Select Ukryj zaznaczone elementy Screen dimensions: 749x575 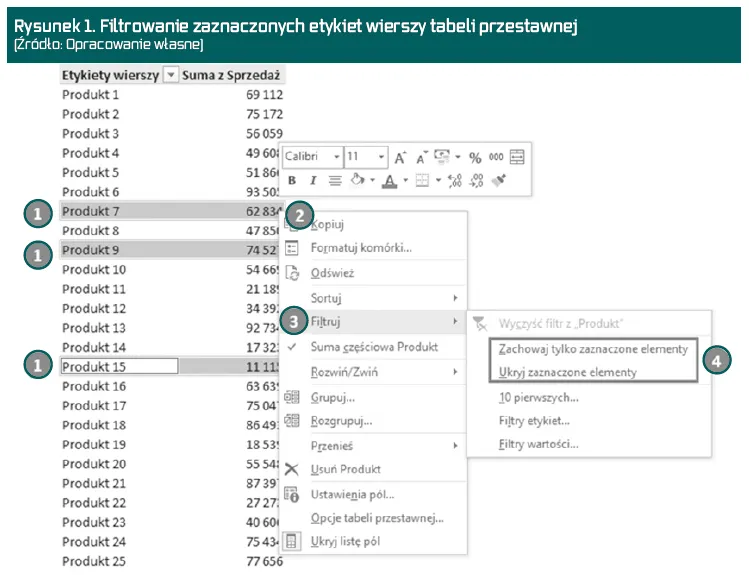click(x=567, y=372)
